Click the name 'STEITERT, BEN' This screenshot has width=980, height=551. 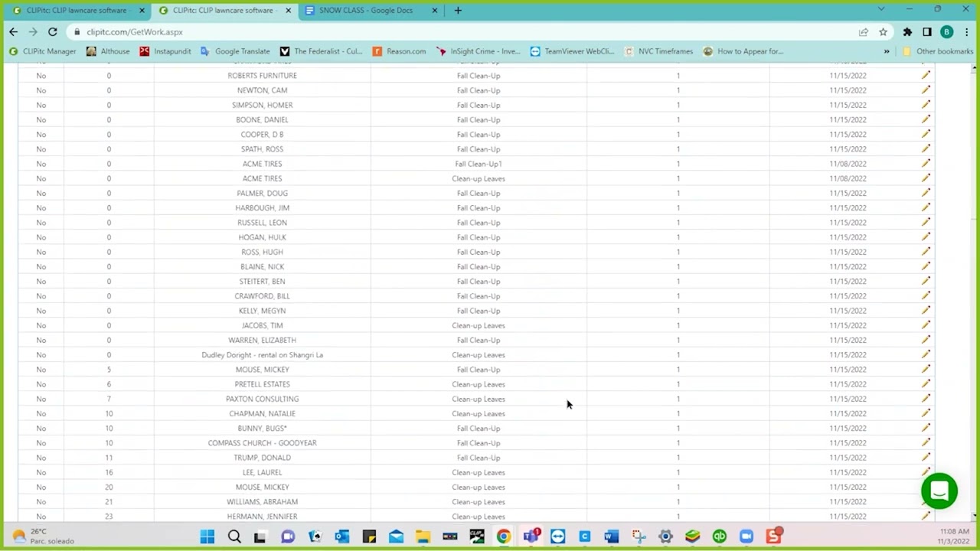(262, 281)
